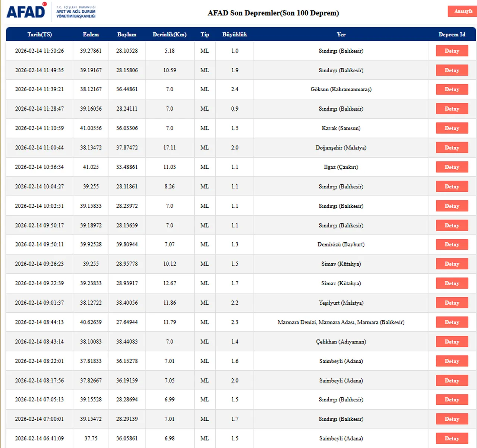The height and width of the screenshot is (448, 477).
Task: Open the Anasayfa home button
Action: (x=462, y=11)
